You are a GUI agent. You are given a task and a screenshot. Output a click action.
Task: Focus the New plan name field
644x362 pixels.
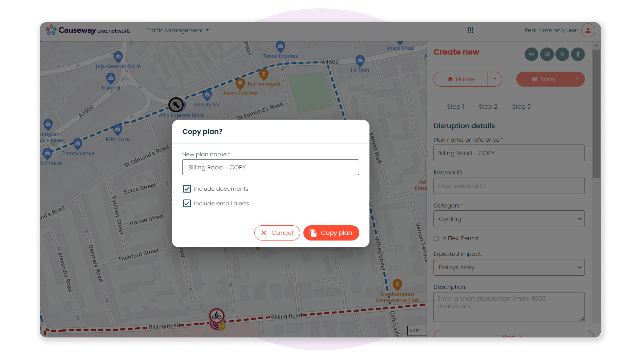click(x=271, y=167)
